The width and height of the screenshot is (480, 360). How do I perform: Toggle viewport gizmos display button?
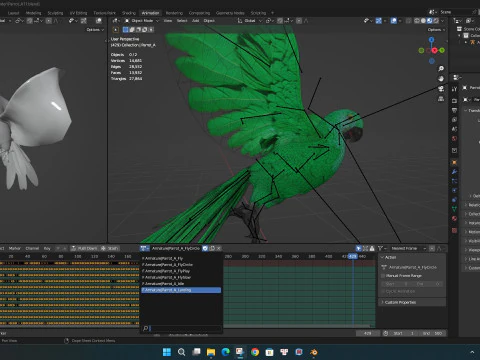click(x=379, y=21)
